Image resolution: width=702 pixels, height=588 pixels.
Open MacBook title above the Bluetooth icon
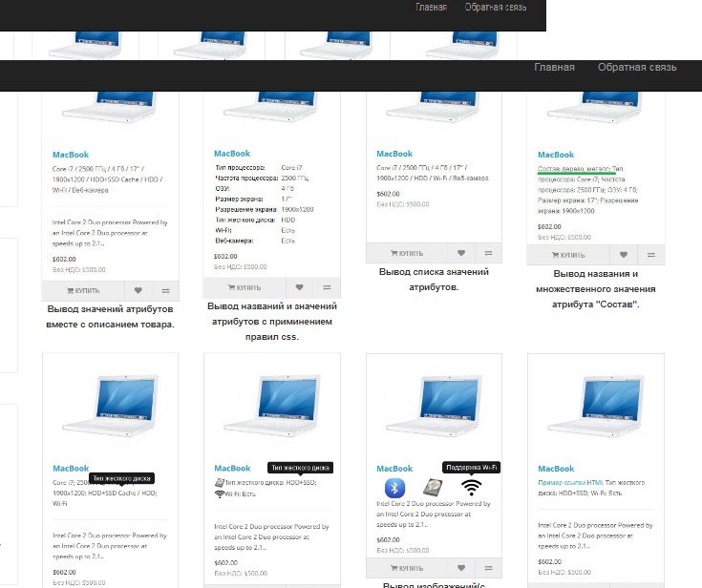point(394,469)
